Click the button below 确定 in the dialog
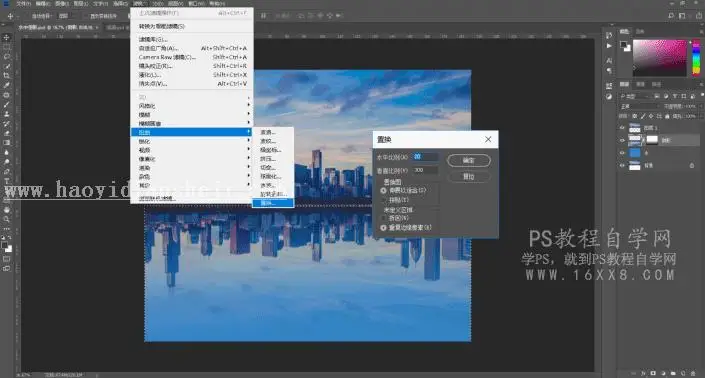705x378 pixels. click(x=469, y=177)
